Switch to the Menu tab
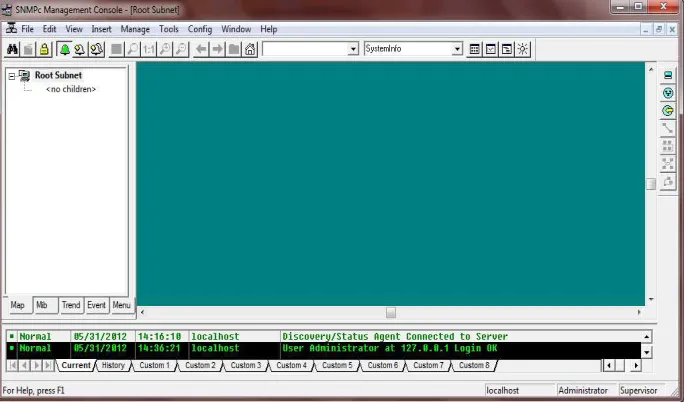 click(122, 305)
